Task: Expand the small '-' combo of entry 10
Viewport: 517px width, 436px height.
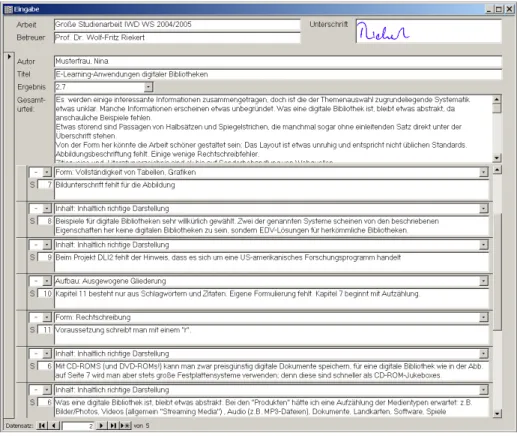Action: [x=47, y=281]
